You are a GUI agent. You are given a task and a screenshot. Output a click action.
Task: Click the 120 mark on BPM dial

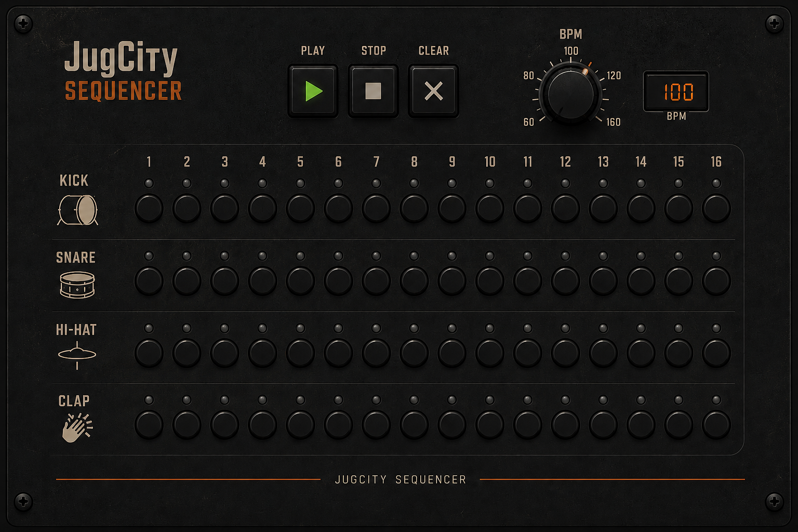pyautogui.click(x=614, y=76)
